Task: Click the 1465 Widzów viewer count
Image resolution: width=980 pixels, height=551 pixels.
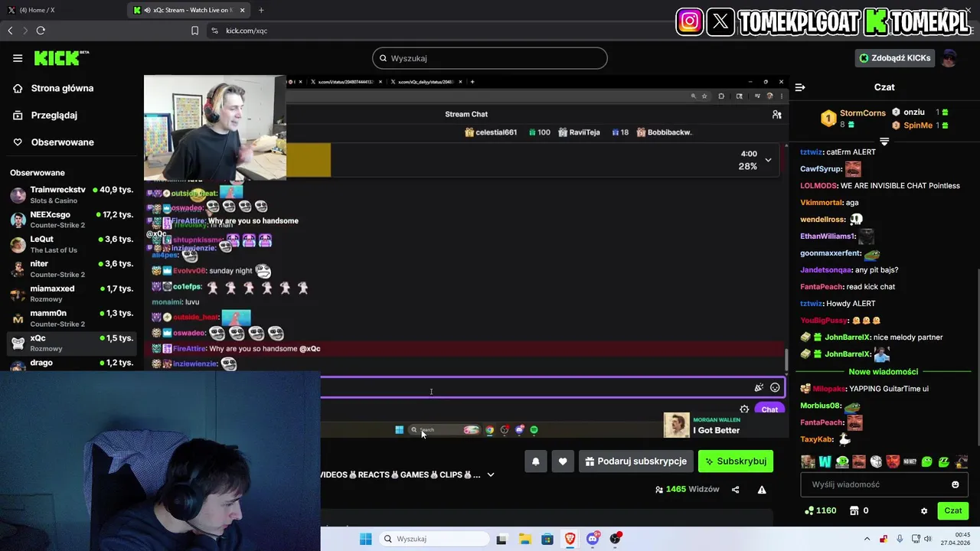Action: [687, 490]
